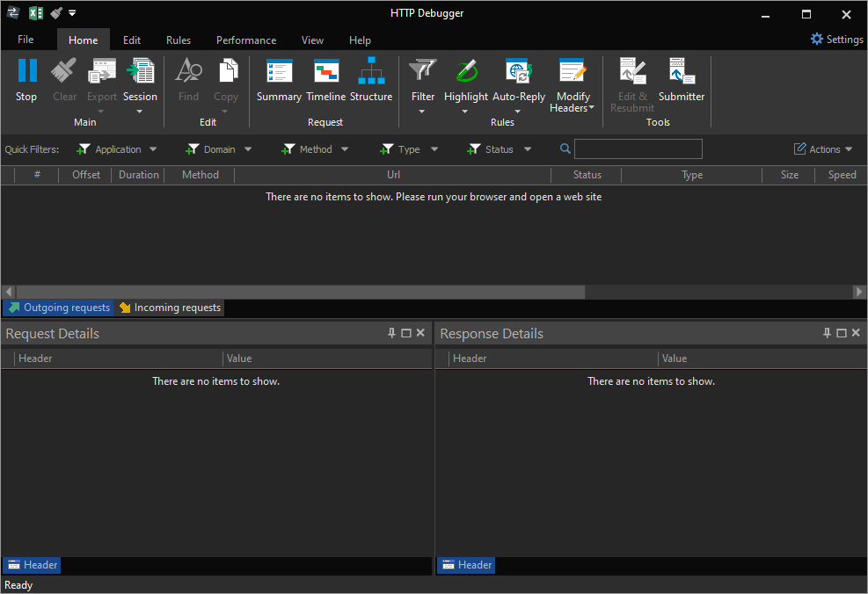
Task: Click the horizontal scrollbar thumb in request list
Action: 301,292
